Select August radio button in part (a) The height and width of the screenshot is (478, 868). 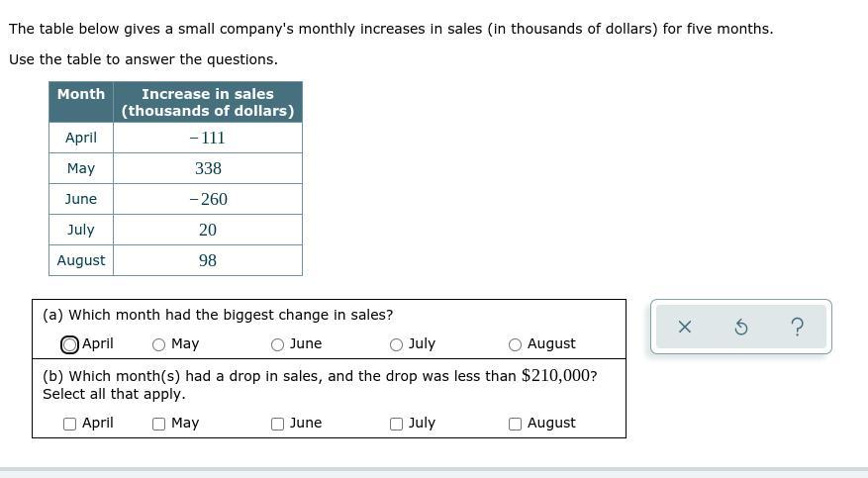(x=516, y=344)
